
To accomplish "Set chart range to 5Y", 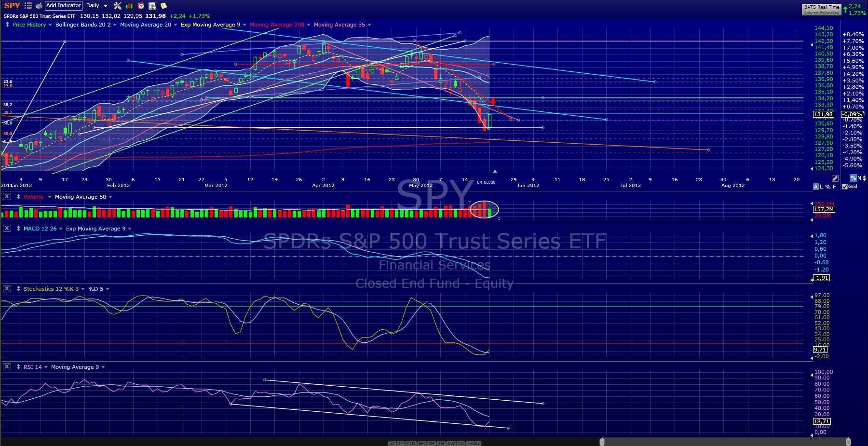I will [392, 444].
